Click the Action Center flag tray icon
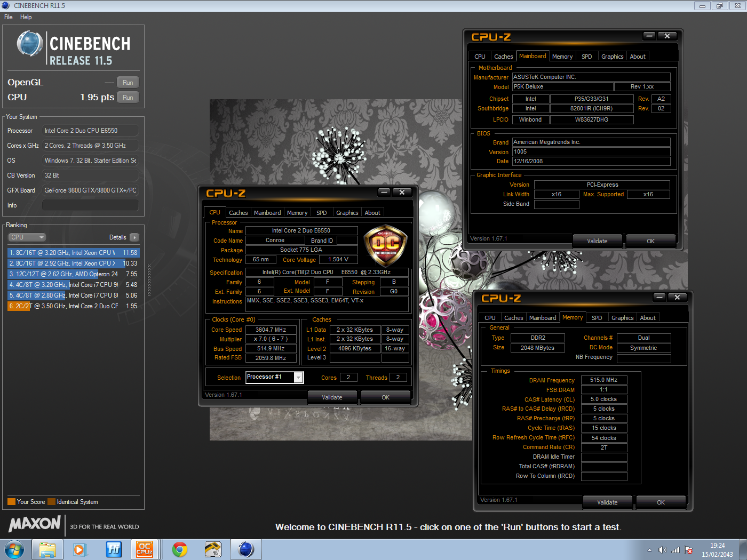This screenshot has width=747, height=560. pyautogui.click(x=688, y=550)
